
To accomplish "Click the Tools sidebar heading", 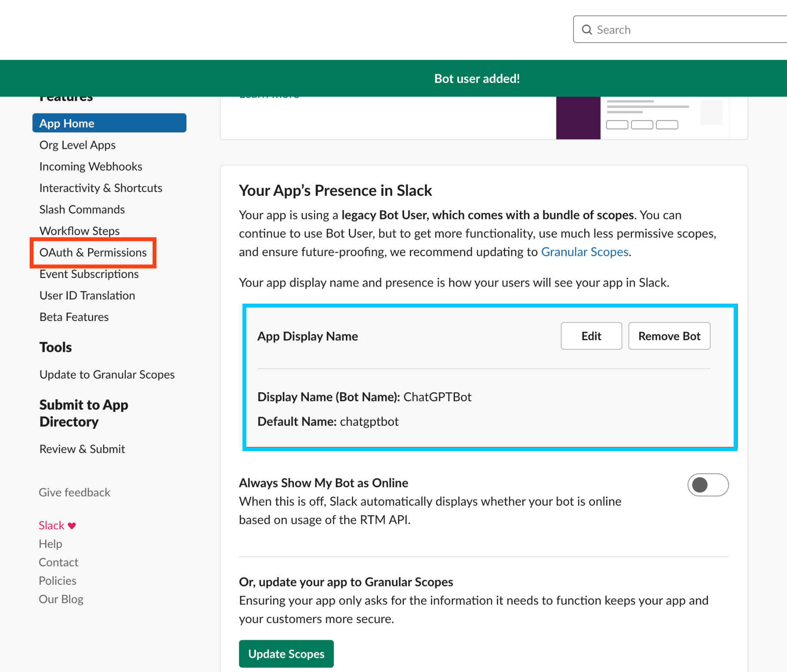I will [55, 347].
